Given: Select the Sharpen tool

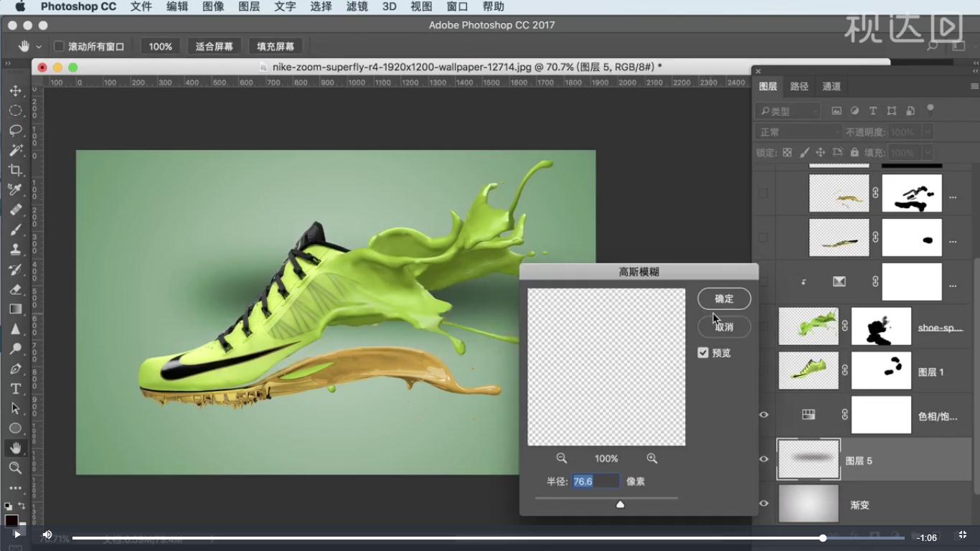Looking at the screenshot, I should [15, 329].
